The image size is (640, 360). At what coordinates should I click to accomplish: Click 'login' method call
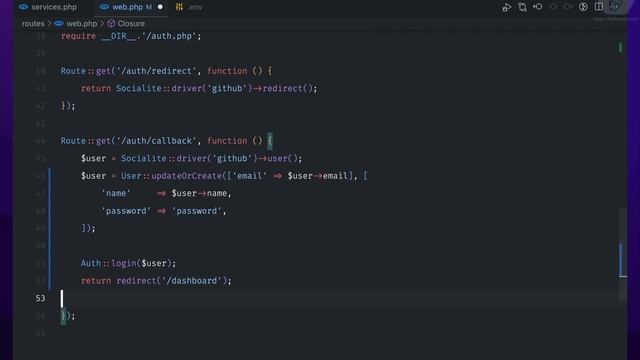coord(124,263)
